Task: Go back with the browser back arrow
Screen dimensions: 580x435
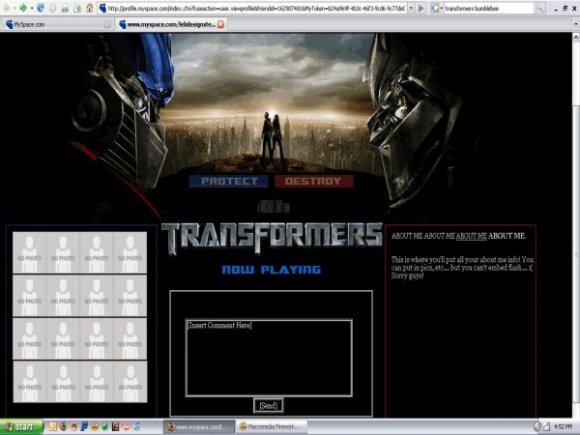Action: pyautogui.click(x=7, y=8)
